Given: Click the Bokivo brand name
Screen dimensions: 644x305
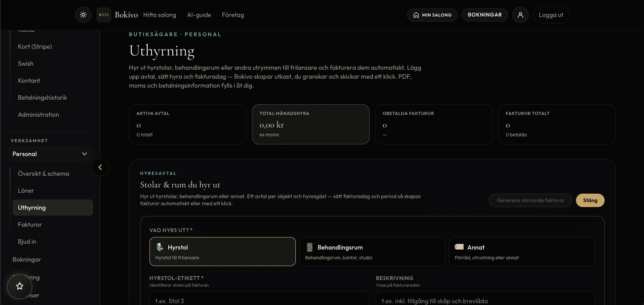Looking at the screenshot, I should 126,15.
